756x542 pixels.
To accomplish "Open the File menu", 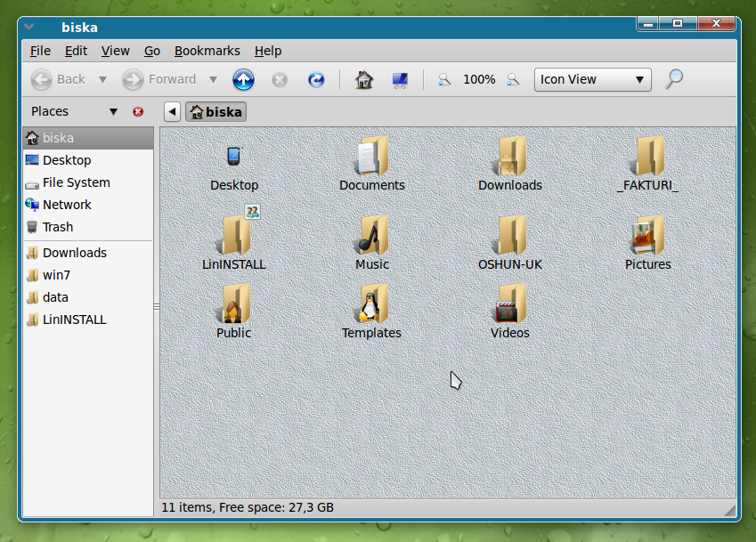I will pyautogui.click(x=40, y=51).
